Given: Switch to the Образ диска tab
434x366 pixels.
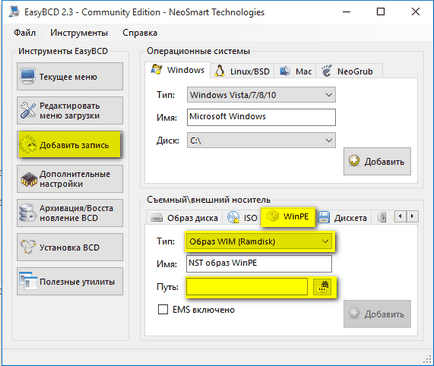Looking at the screenshot, I should click(x=184, y=218).
